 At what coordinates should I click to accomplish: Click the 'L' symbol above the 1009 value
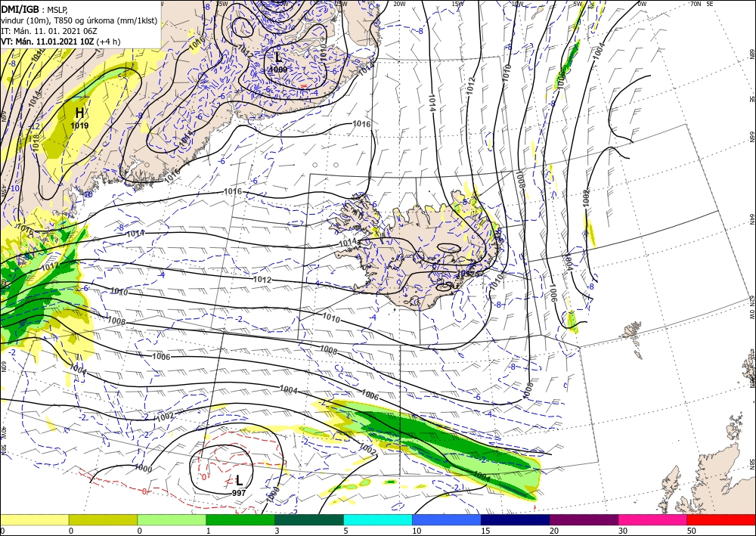click(279, 58)
